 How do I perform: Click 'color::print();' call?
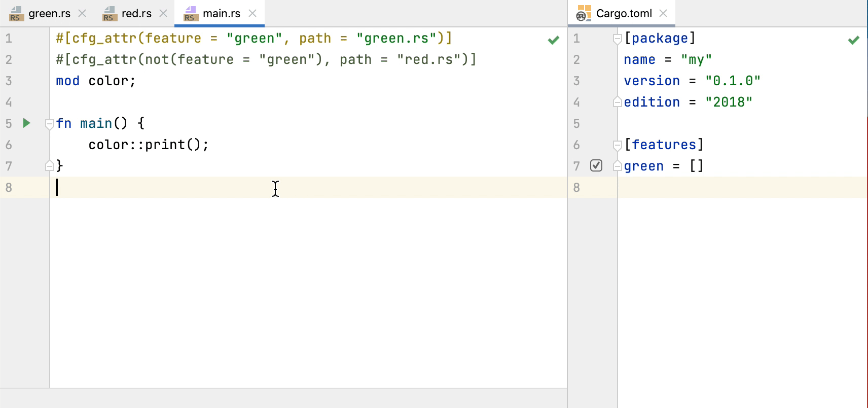tap(149, 145)
